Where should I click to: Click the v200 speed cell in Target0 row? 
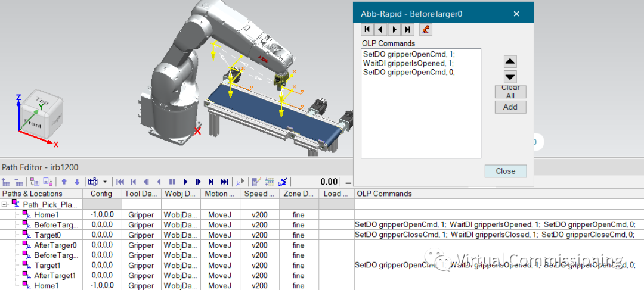[259, 235]
